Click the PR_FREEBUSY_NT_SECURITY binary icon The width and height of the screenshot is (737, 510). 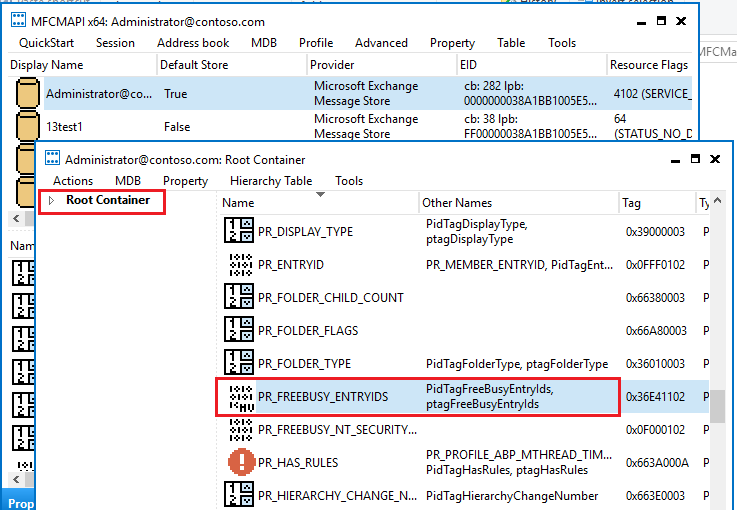pos(240,430)
